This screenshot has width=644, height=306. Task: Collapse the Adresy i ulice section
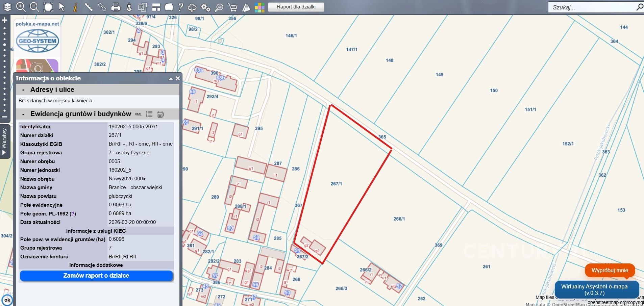(23, 90)
